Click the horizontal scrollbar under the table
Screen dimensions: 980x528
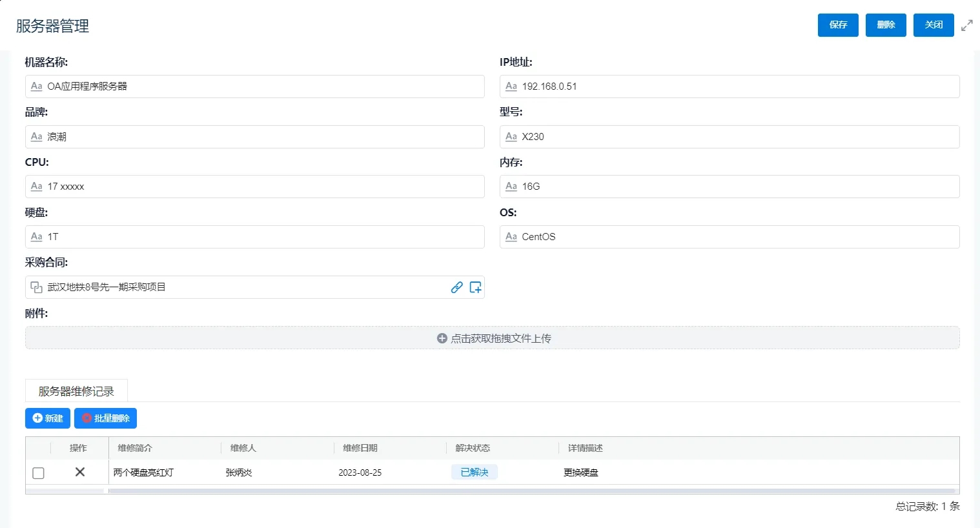529,491
